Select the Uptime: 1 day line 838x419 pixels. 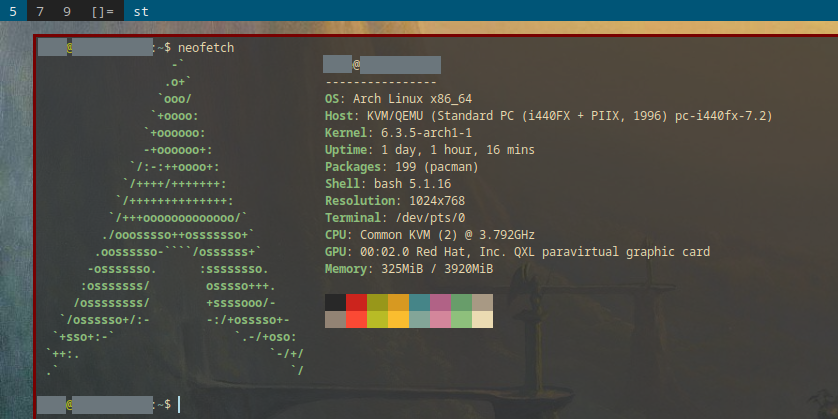(x=430, y=150)
